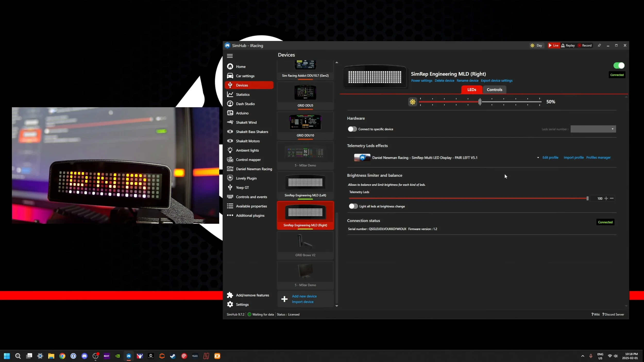Open Daniel Newman Racing plugin icon
Viewport: 644px width, 362px height.
click(230, 169)
